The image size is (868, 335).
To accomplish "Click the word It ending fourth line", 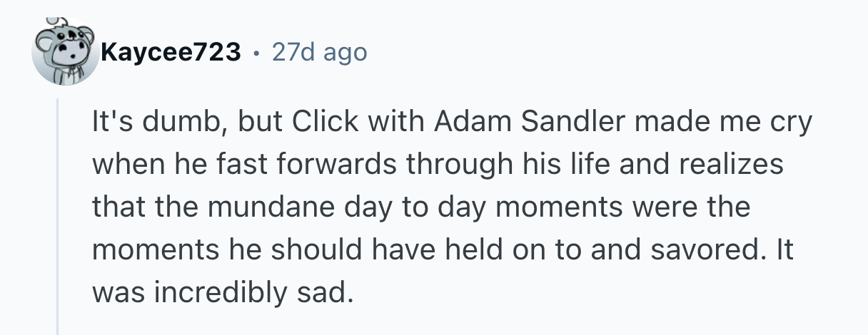I will [x=783, y=249].
